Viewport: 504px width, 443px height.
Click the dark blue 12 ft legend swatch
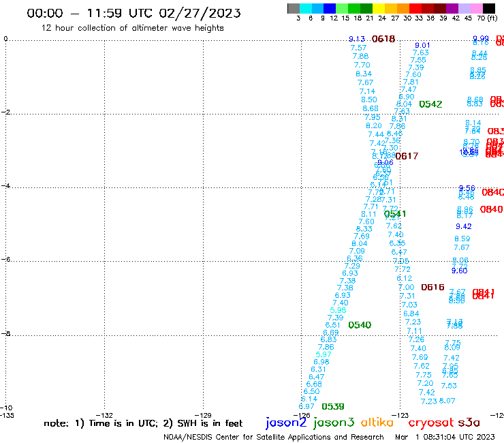[330, 8]
